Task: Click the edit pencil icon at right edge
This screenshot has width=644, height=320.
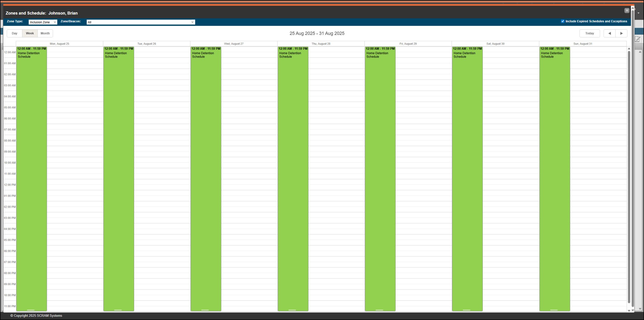Action: (637, 39)
